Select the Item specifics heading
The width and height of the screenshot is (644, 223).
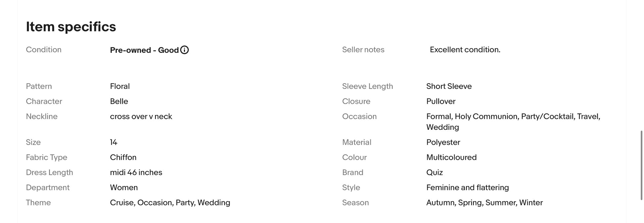point(71,27)
